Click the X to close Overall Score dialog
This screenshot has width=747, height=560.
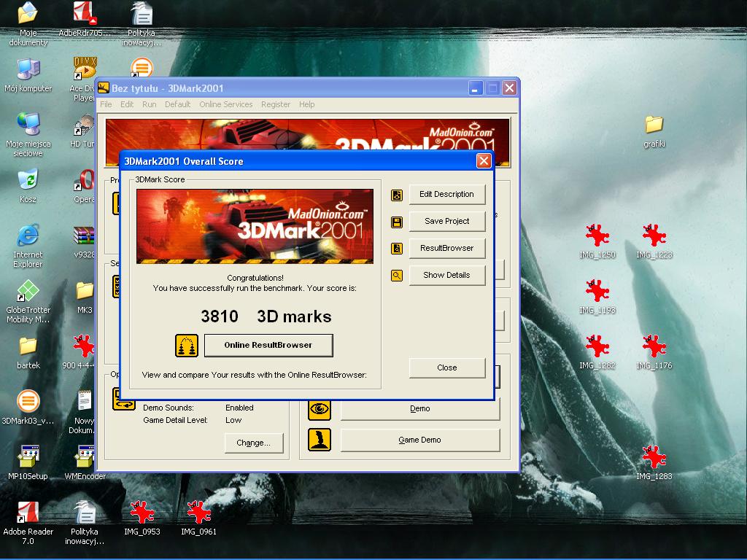pyautogui.click(x=484, y=161)
